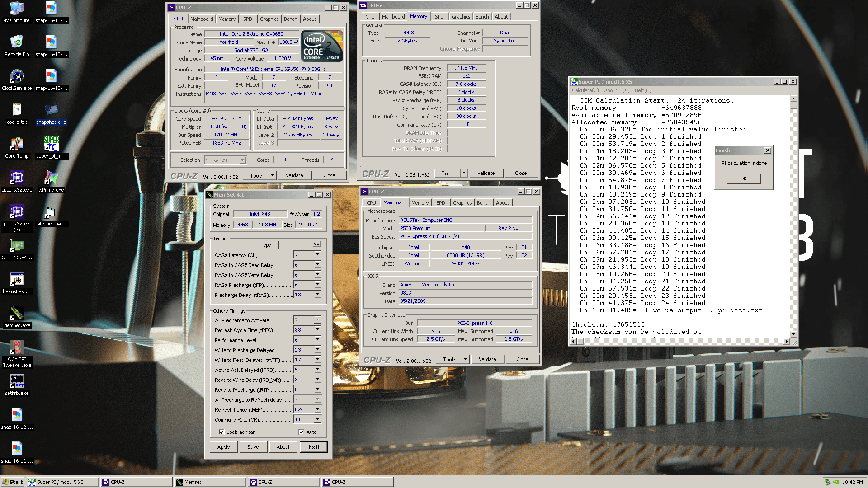Open hexusFast desktop icon
Screen dimensions: 868x488
(x=17, y=283)
